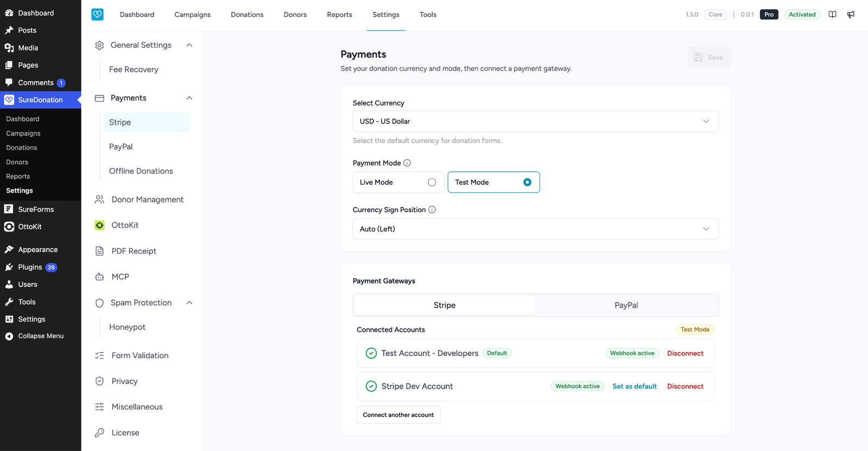Open Donors in SureDonation WordPress submenu
This screenshot has height=451, width=868.
(17, 162)
